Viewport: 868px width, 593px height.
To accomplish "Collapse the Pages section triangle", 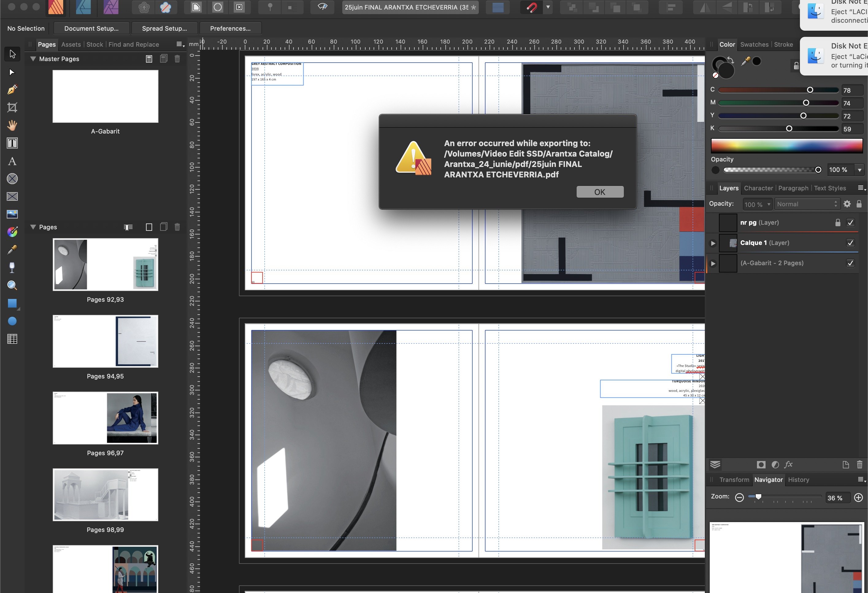I will click(x=33, y=227).
